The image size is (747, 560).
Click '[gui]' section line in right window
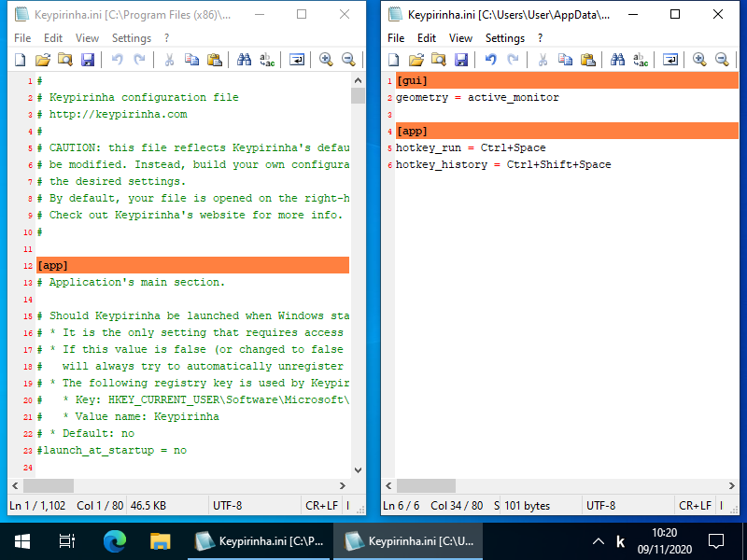(x=567, y=80)
